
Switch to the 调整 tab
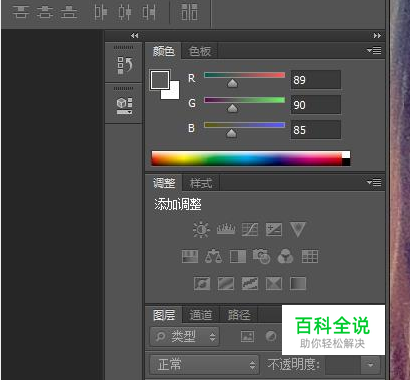tap(164, 183)
